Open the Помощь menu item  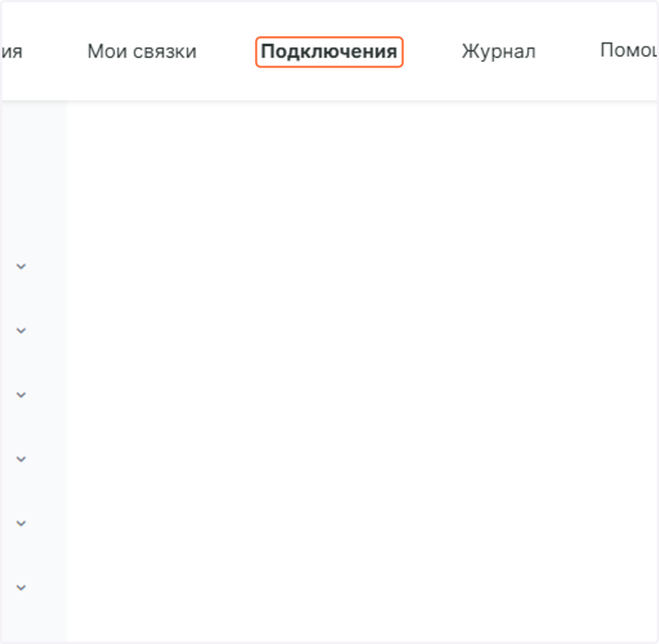[629, 51]
